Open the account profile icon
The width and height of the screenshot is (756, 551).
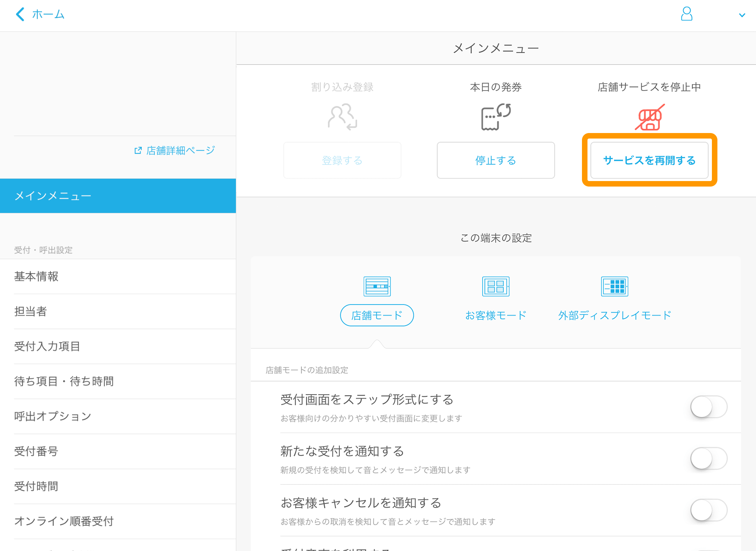pos(687,14)
